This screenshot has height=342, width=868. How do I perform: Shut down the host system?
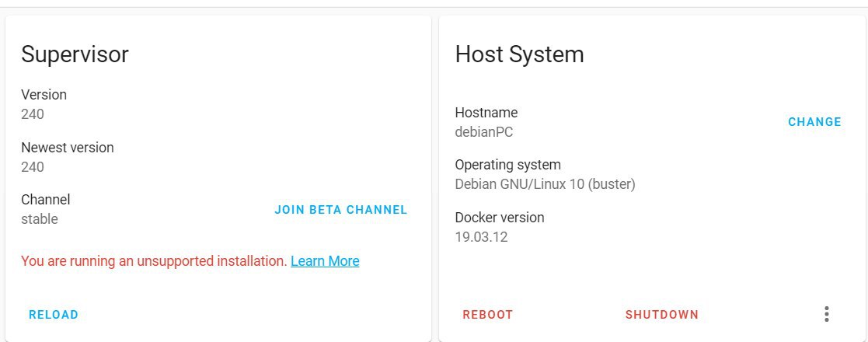[662, 315]
